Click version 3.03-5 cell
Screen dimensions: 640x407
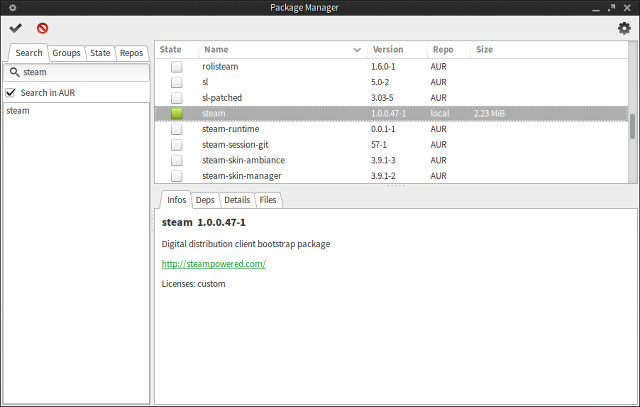[382, 98]
